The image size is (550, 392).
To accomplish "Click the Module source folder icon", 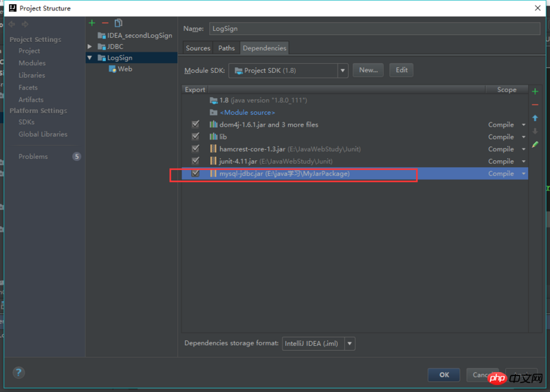I will click(214, 112).
